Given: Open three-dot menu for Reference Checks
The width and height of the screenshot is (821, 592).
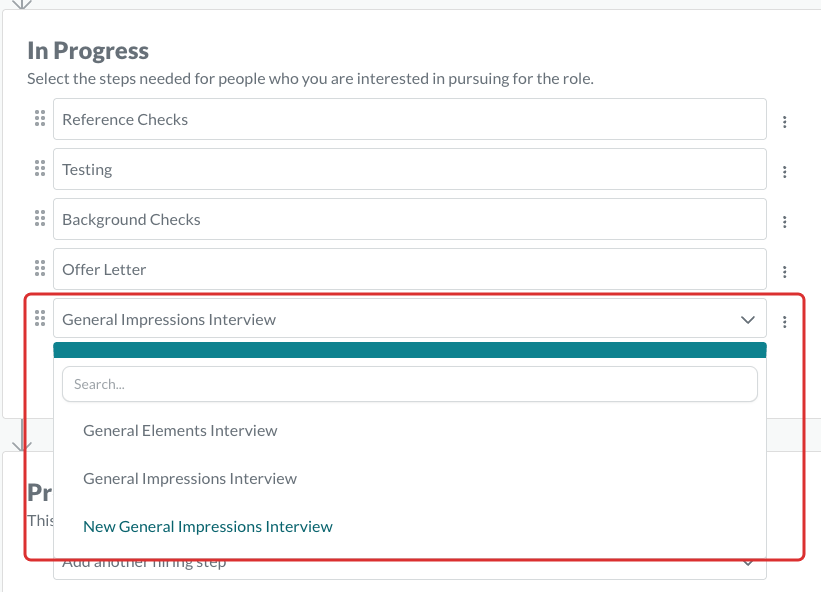Looking at the screenshot, I should click(x=784, y=122).
